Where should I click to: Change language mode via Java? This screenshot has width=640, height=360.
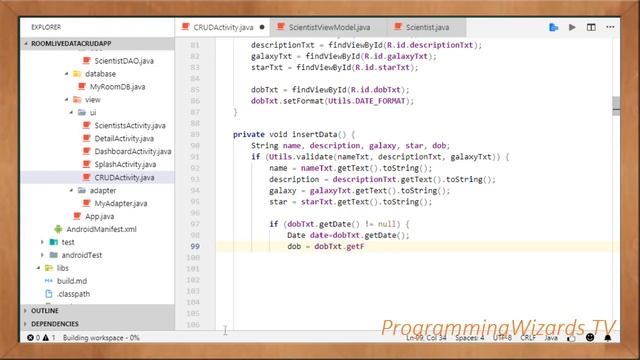(x=551, y=338)
